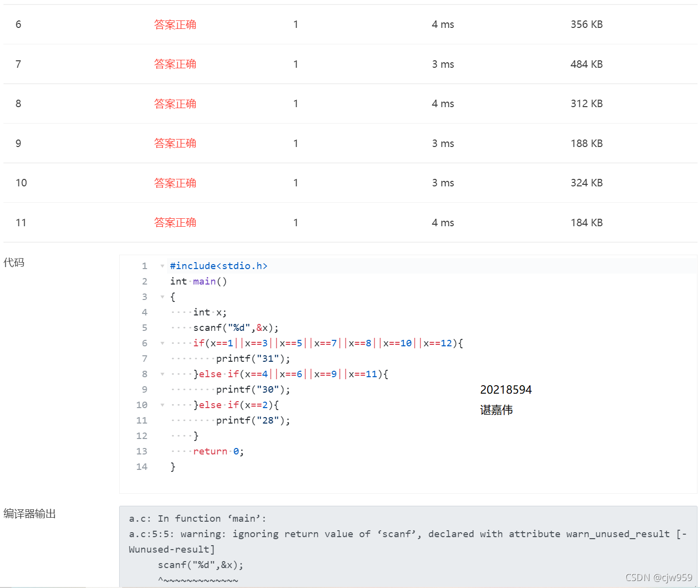700x588 pixels.
Task: Collapse the code fold arrow on line 1
Action: [x=162, y=266]
